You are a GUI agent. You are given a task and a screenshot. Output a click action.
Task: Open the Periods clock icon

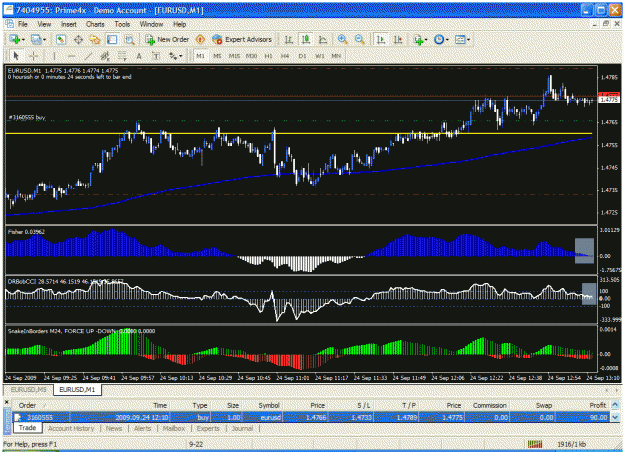[x=439, y=39]
